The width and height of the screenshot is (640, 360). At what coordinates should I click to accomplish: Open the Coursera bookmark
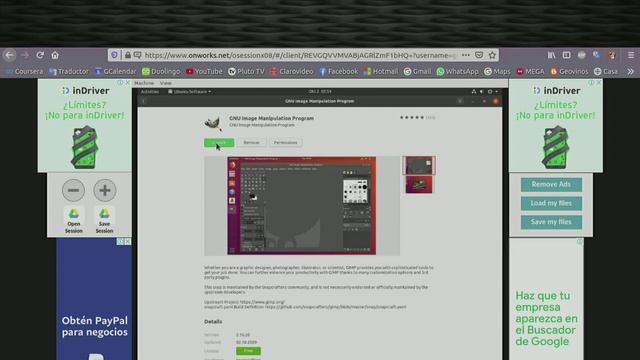(x=24, y=71)
